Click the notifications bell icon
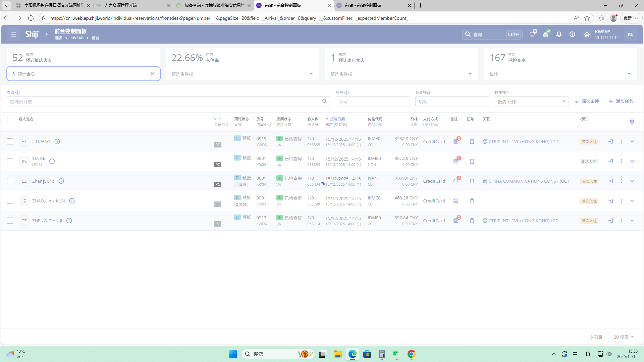This screenshot has height=362, width=644. click(559, 34)
